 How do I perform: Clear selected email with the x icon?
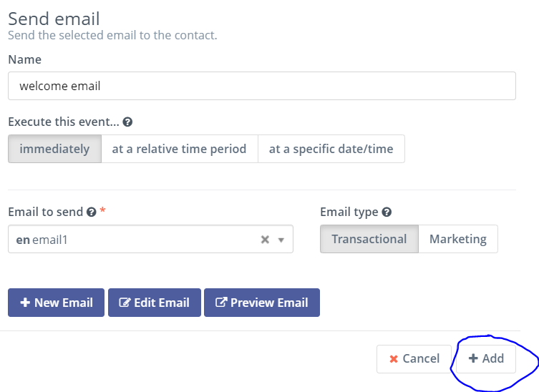click(265, 240)
